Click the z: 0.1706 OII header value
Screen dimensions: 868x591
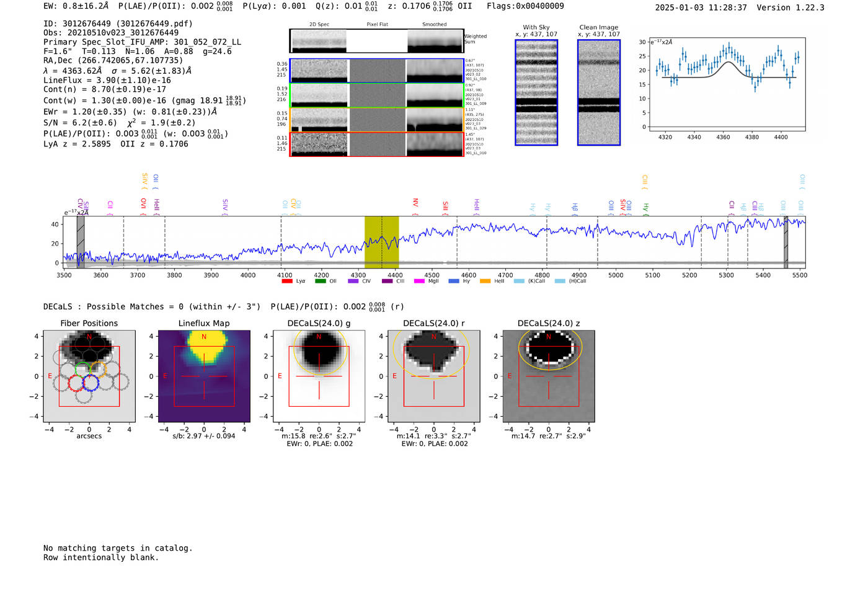430,6
